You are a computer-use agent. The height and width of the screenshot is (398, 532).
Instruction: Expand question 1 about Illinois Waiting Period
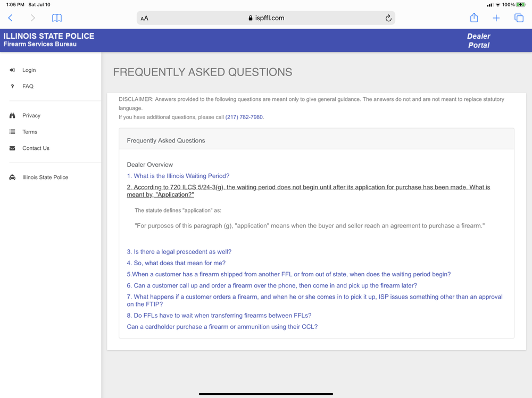pos(178,176)
